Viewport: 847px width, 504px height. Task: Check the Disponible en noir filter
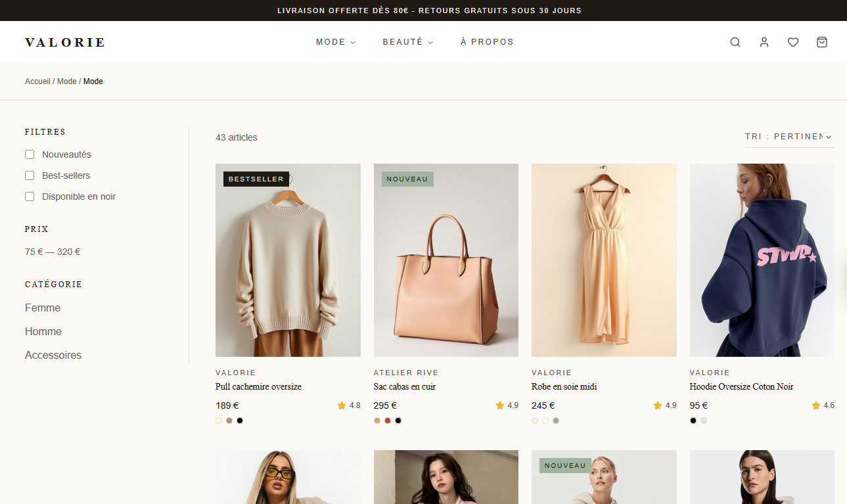30,196
